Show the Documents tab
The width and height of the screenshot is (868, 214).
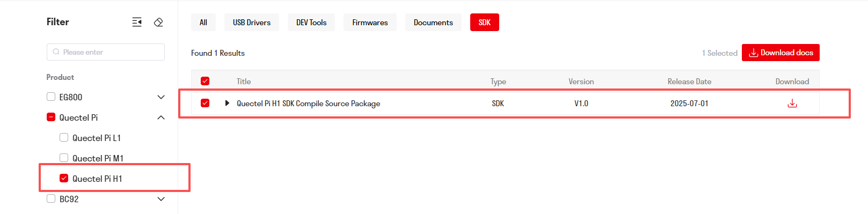433,23
